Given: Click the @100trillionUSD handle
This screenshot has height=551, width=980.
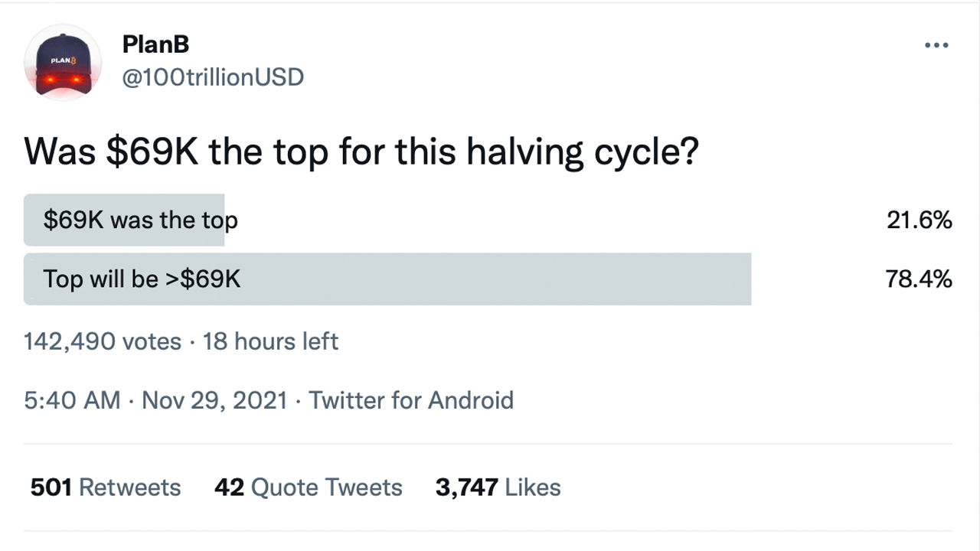Looking at the screenshot, I should [x=213, y=77].
